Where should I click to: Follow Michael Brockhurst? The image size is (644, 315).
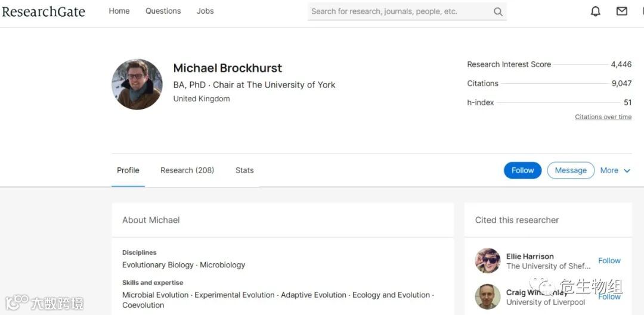tap(522, 170)
